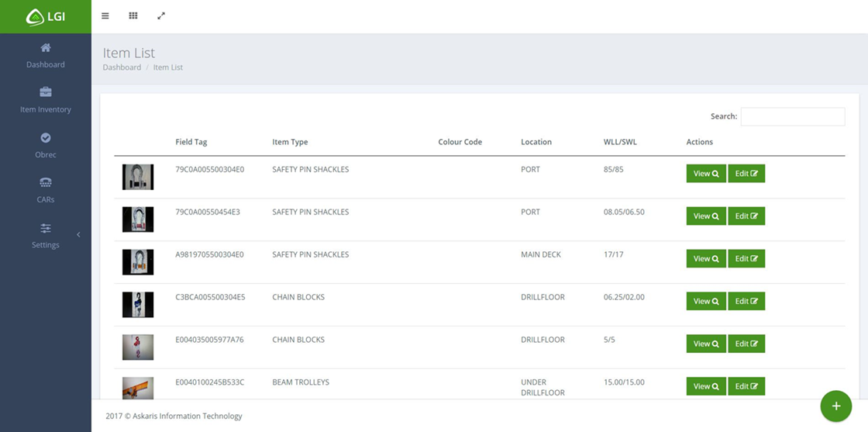Image resolution: width=868 pixels, height=432 pixels.
Task: Expand the Settings submenu in the sidebar
Action: click(x=46, y=235)
